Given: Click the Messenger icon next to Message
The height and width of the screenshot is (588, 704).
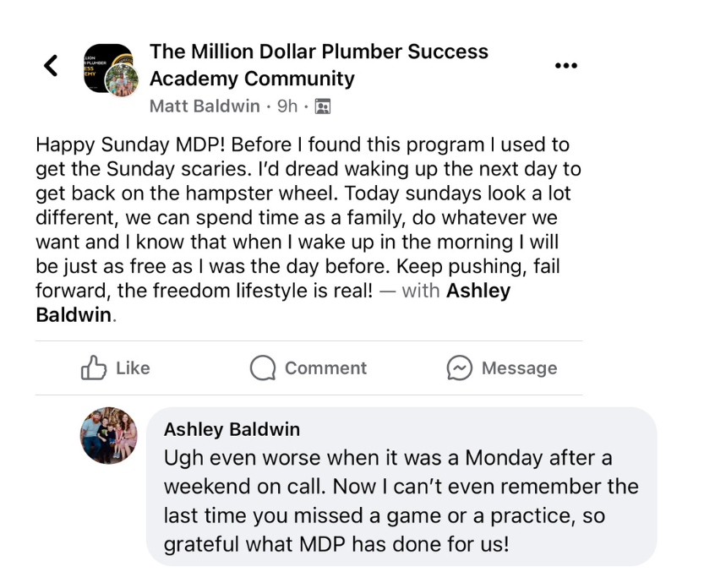Looking at the screenshot, I should click(x=460, y=368).
